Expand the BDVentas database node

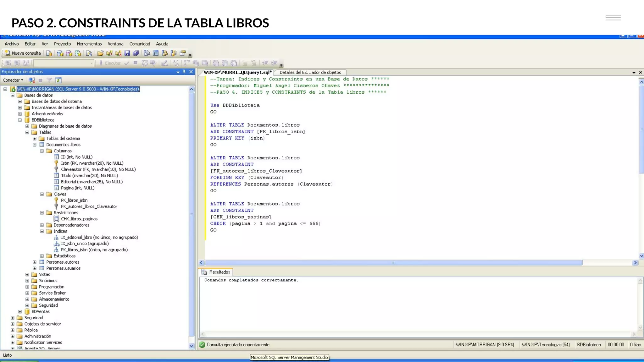pos(20,311)
